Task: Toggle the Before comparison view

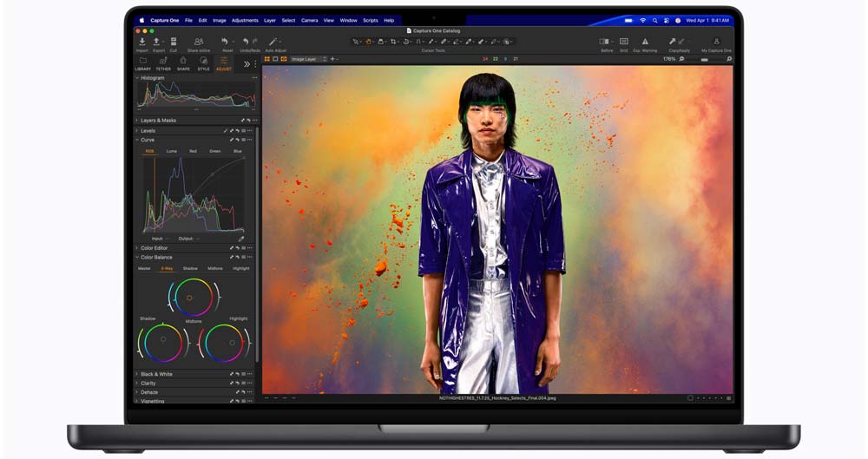Action: [x=606, y=42]
